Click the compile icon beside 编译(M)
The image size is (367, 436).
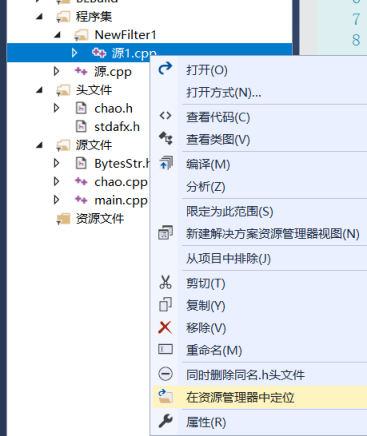(166, 163)
